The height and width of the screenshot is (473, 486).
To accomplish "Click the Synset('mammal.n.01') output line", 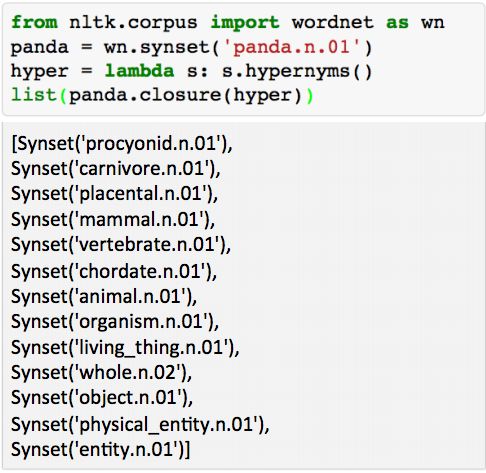I will pos(113,220).
